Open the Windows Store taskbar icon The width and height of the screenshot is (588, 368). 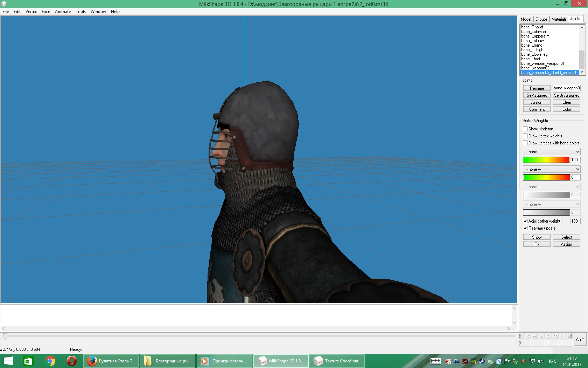tap(28, 361)
